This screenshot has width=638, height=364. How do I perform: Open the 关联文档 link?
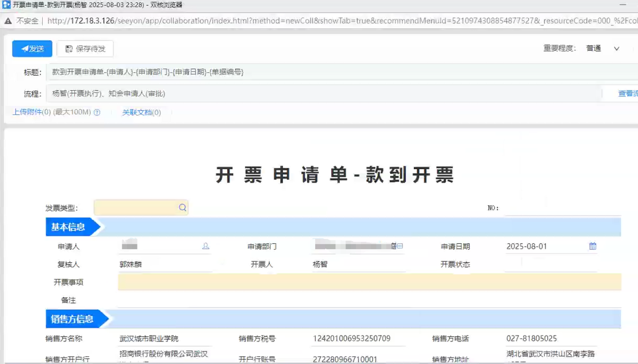[141, 113]
